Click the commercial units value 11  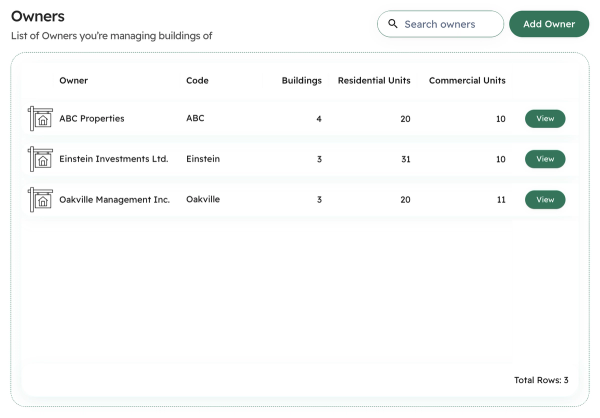[x=501, y=200]
